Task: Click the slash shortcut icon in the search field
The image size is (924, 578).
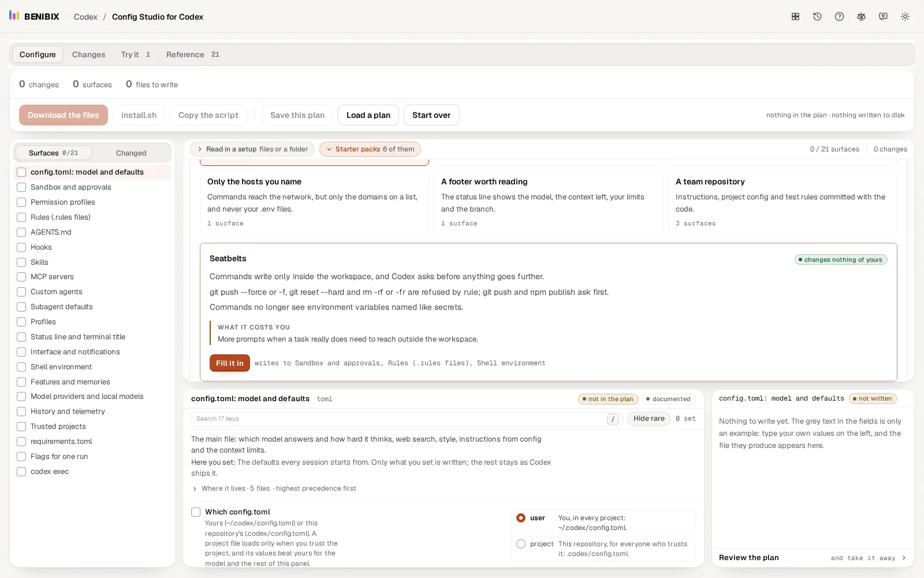Action: (x=613, y=419)
